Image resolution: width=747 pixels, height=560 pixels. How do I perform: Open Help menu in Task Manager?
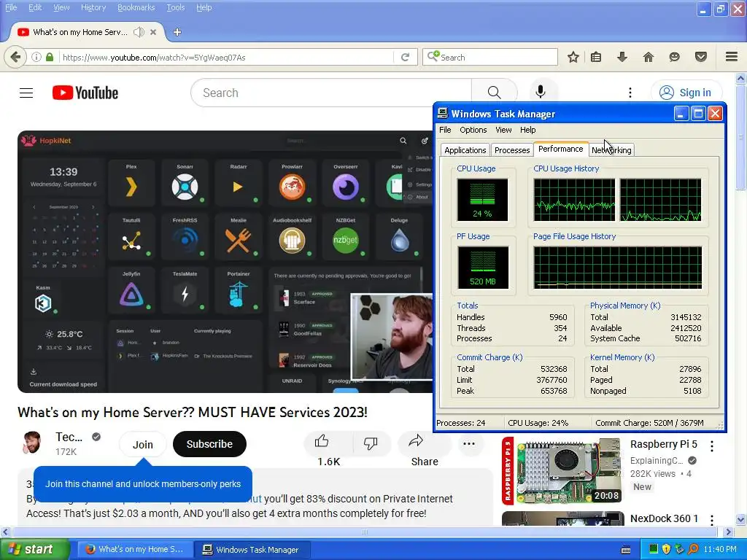coord(527,130)
